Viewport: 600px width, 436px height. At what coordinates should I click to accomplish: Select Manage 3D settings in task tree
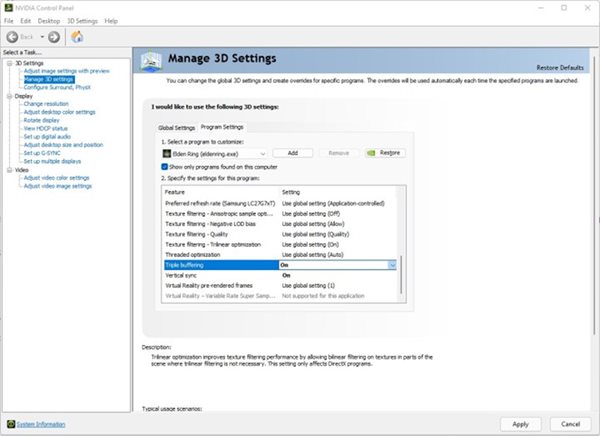(x=49, y=79)
